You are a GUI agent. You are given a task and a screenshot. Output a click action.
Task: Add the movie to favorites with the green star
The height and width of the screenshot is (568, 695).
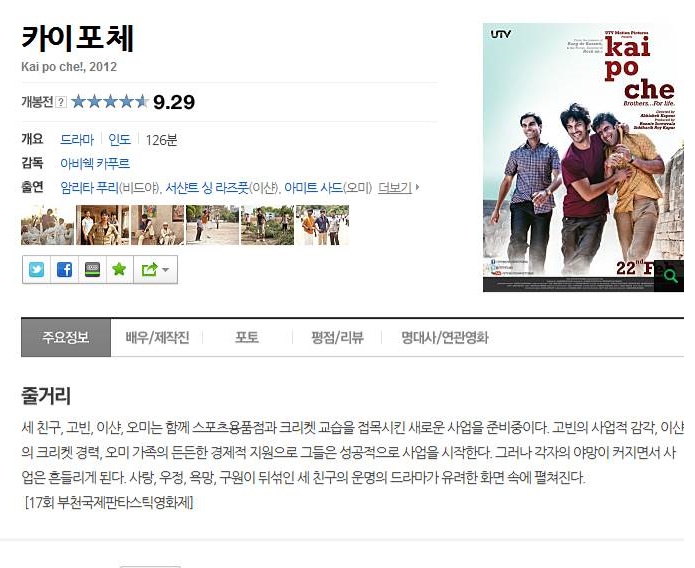pyautogui.click(x=119, y=269)
